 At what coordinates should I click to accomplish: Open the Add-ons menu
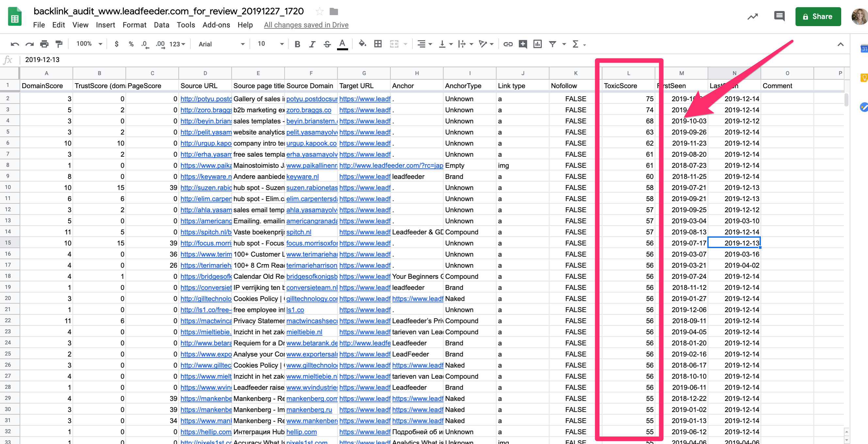[216, 25]
